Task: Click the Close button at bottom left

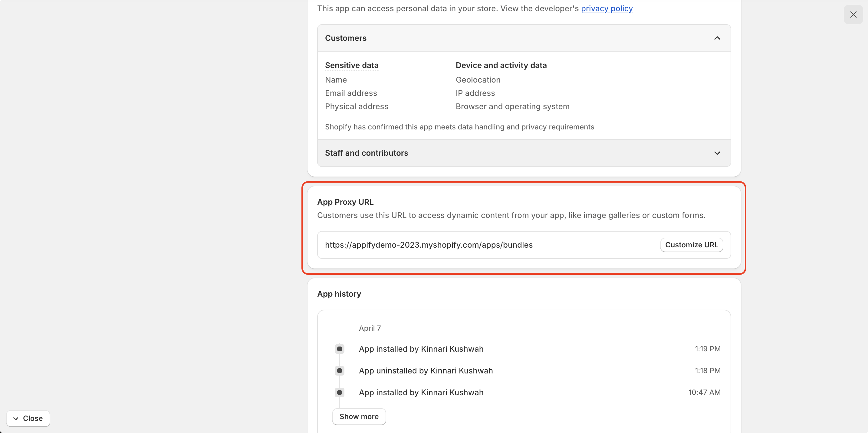Action: point(28,418)
